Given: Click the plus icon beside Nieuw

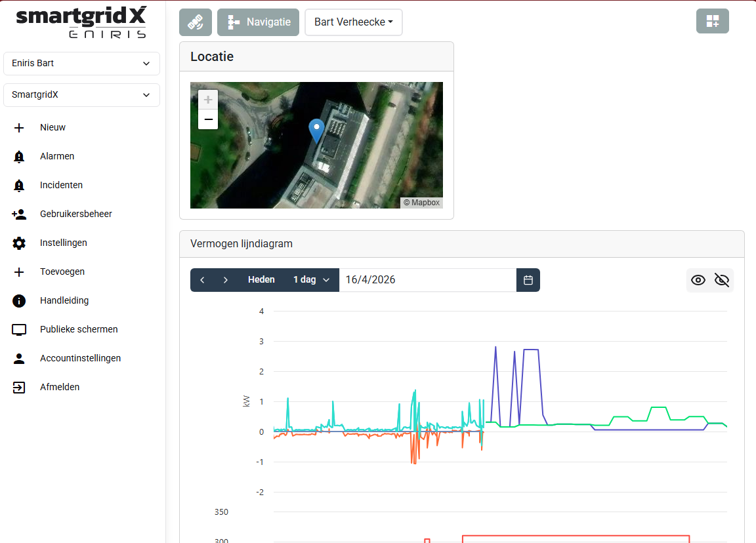Looking at the screenshot, I should tap(19, 128).
